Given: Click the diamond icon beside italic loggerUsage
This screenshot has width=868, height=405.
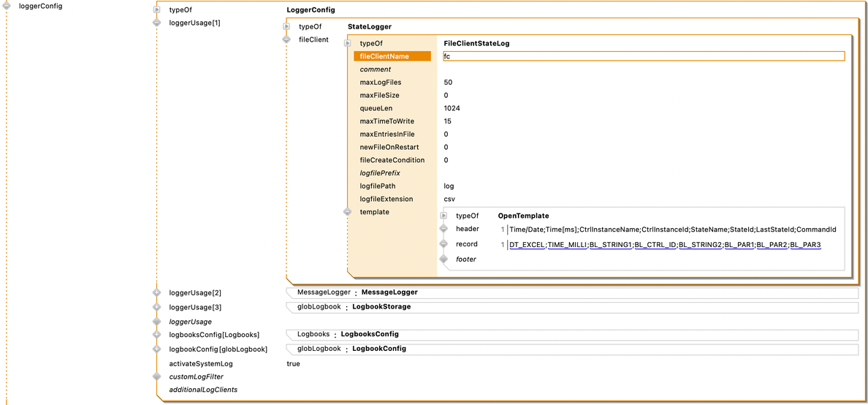Looking at the screenshot, I should click(156, 322).
